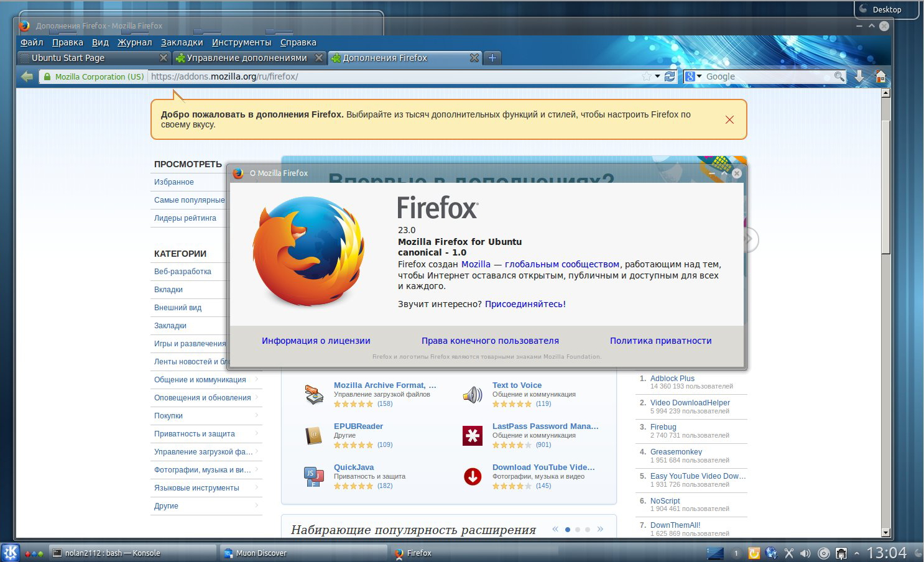Click the wired network tray icon
Screen dimensions: 924x562
[841, 553]
